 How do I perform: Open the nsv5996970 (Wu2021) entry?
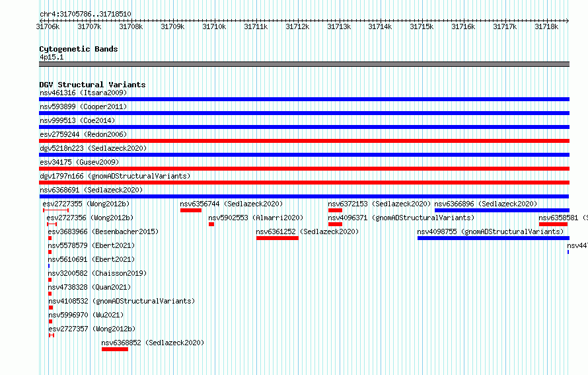click(86, 315)
